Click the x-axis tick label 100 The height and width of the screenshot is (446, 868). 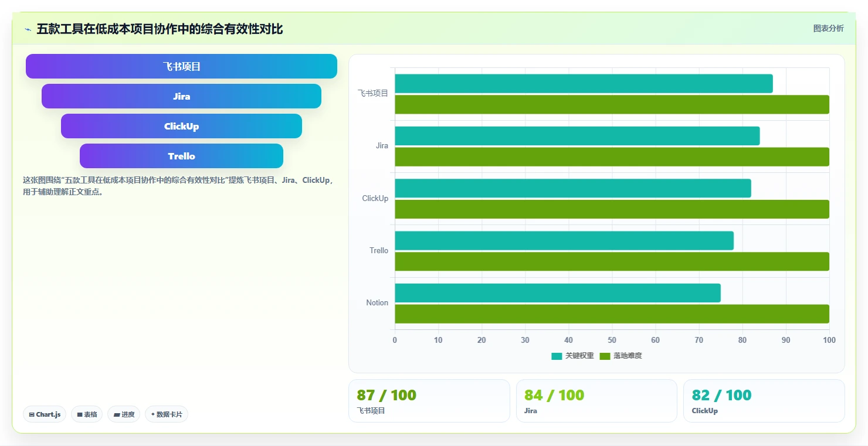click(829, 340)
